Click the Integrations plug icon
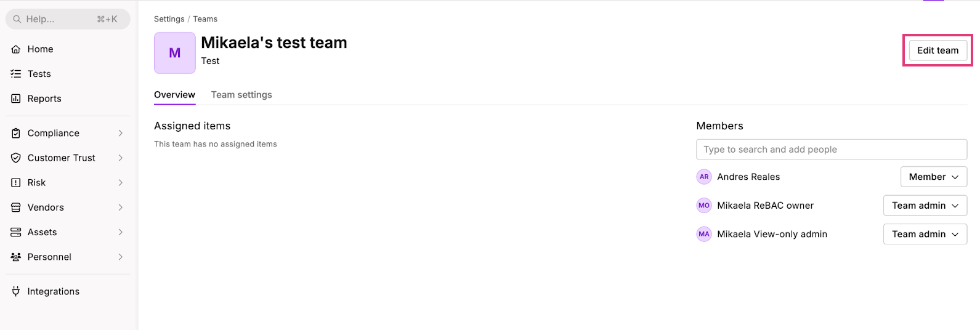This screenshot has width=980, height=330. coord(16,291)
